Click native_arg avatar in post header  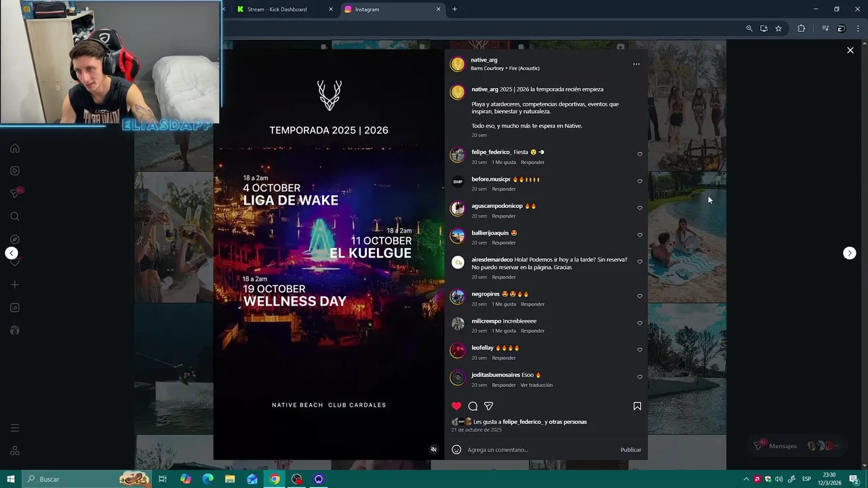tap(458, 64)
